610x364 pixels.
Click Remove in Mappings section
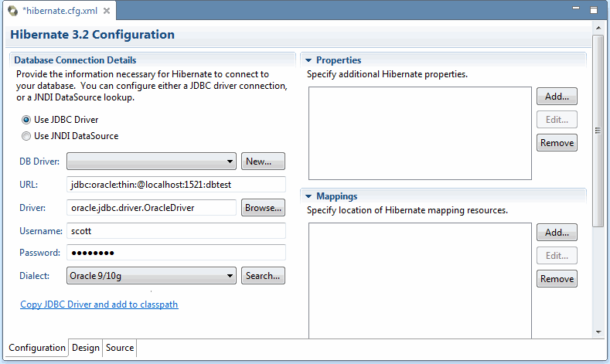pyautogui.click(x=557, y=279)
